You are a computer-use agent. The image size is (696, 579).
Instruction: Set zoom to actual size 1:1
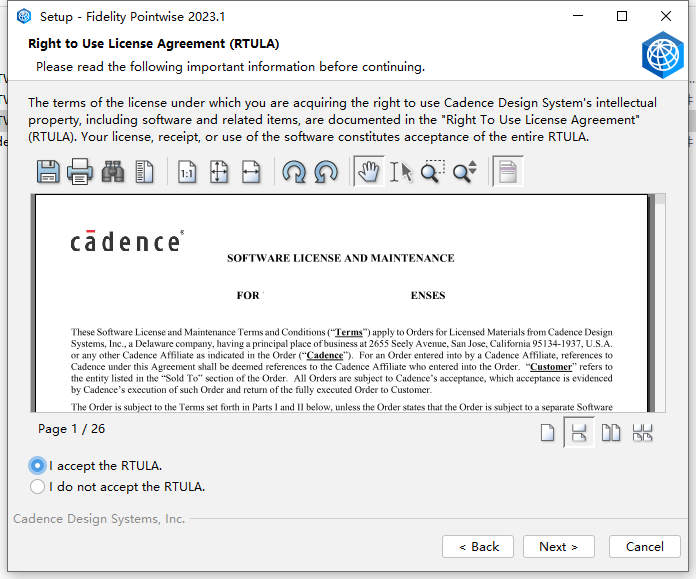[187, 171]
